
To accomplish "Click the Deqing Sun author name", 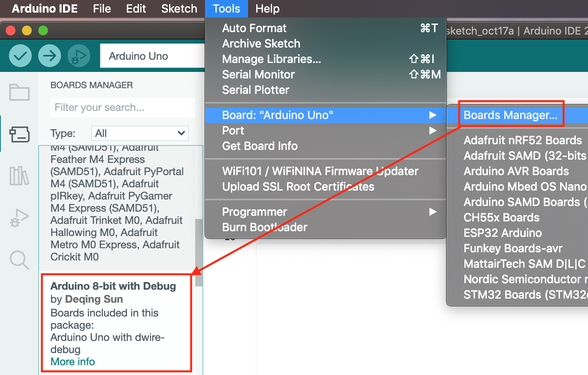I will (x=94, y=299).
